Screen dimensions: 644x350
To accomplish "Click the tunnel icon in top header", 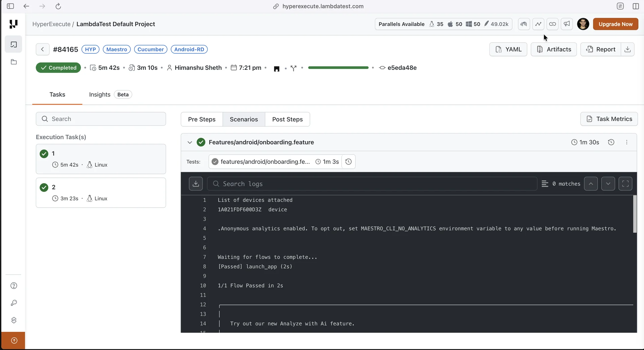I will [x=524, y=24].
